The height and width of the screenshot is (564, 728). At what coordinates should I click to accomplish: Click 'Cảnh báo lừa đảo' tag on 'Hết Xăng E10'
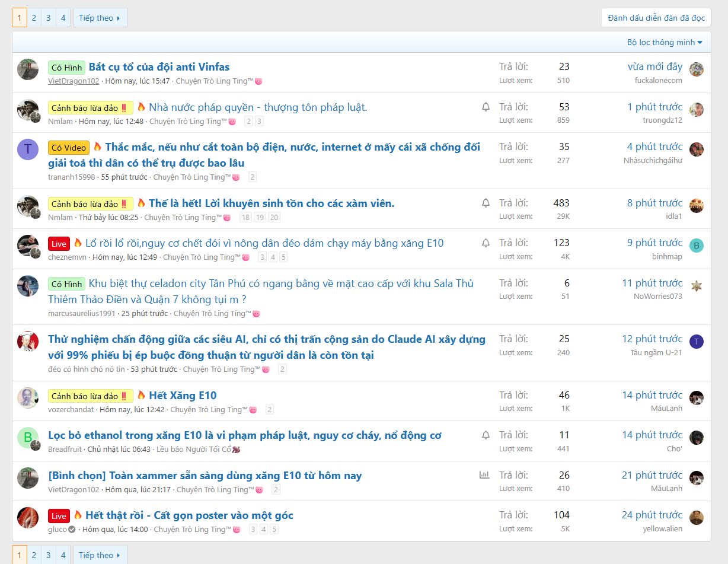click(91, 396)
